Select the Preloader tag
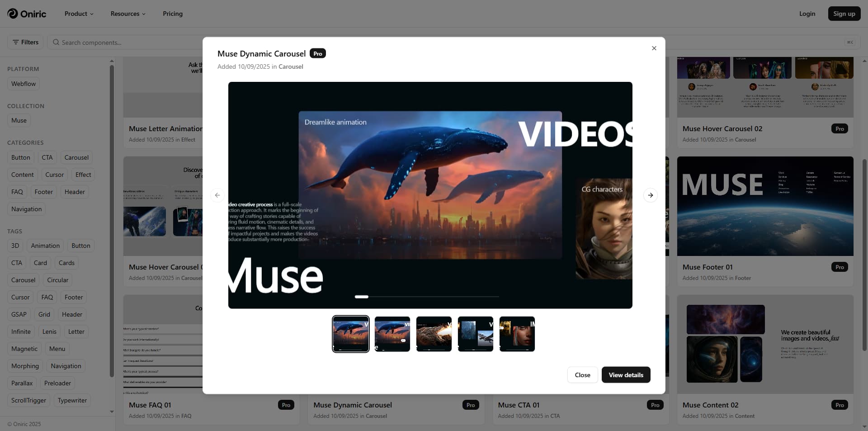The image size is (868, 431). tap(57, 383)
